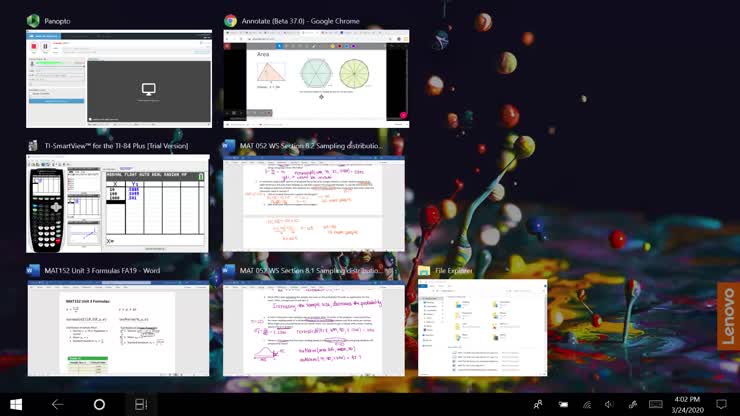This screenshot has width=740, height=416.
Task: Switch to MAT152 Unit 3 Formulas Word window
Action: [x=118, y=329]
